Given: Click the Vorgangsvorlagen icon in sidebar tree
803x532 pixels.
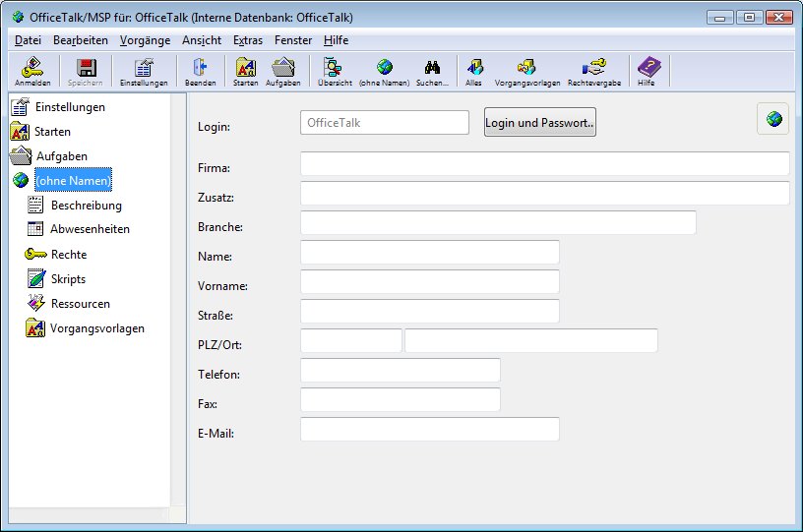Looking at the screenshot, I should (35, 327).
